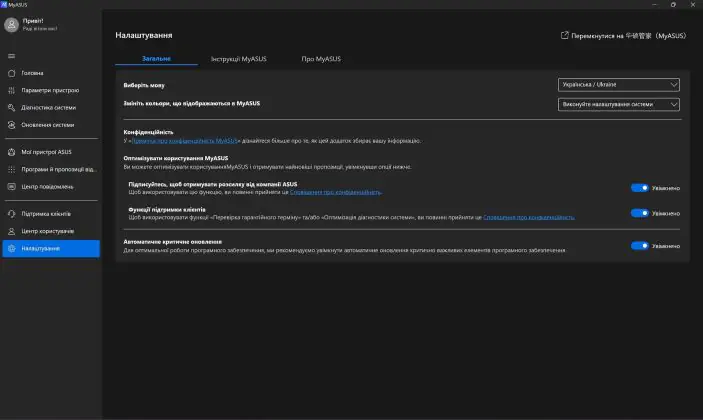Image resolution: width=703 pixels, height=420 pixels.
Task: Click the Виберіть мову label
Action: (x=144, y=85)
